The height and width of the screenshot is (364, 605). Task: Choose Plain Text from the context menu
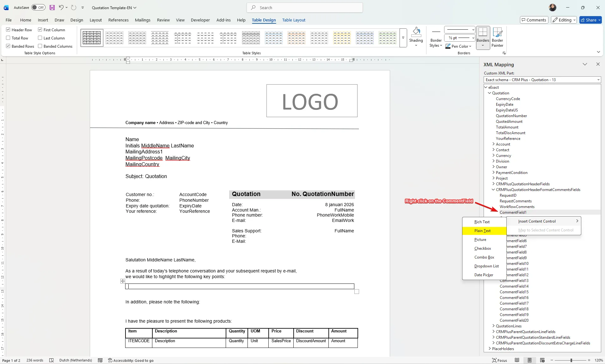(482, 231)
